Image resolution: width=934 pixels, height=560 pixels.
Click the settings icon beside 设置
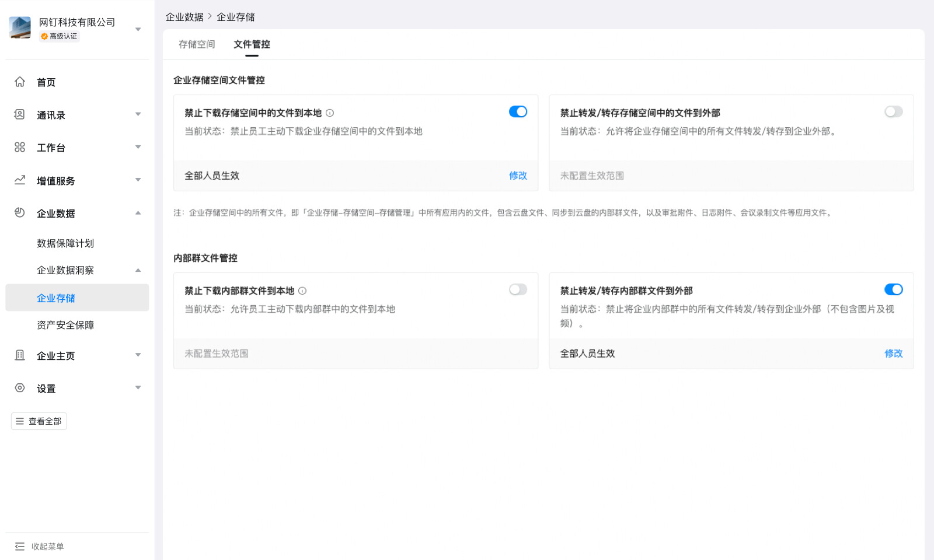click(x=20, y=388)
